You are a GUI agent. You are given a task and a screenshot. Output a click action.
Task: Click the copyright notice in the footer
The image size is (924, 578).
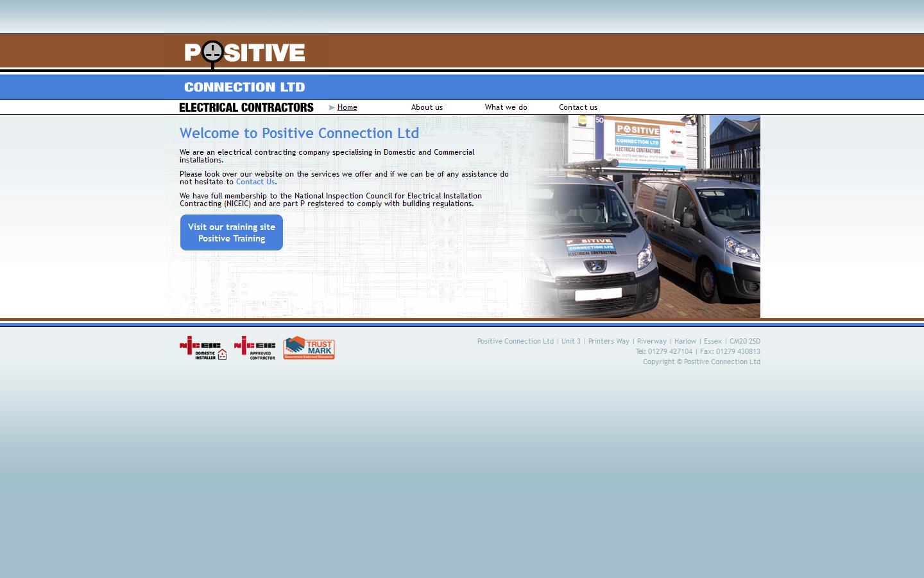(x=701, y=362)
